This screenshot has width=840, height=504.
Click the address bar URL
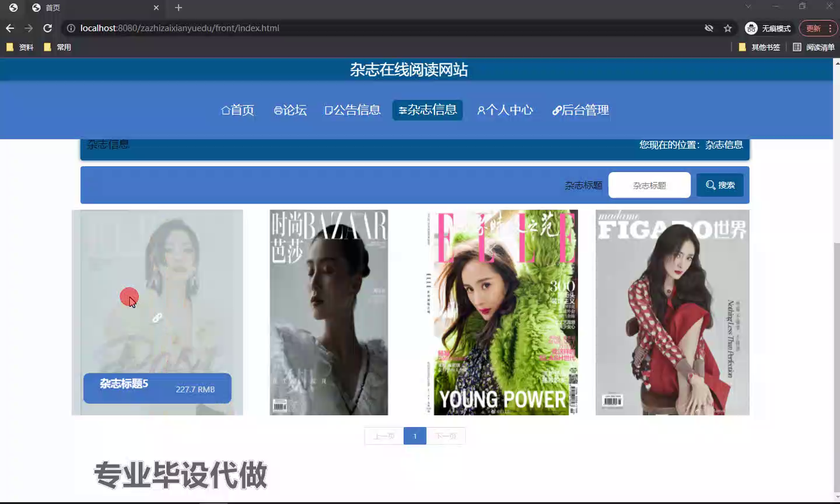click(x=180, y=28)
